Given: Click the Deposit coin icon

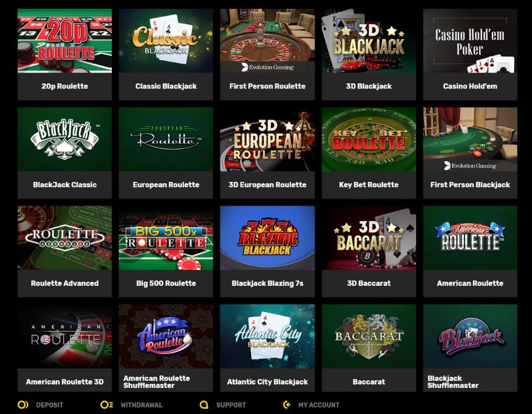Looking at the screenshot, I should point(23,405).
